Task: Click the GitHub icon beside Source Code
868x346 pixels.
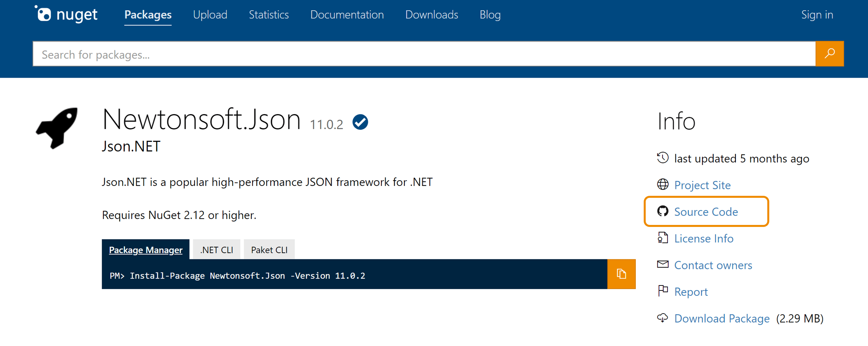Action: (664, 212)
